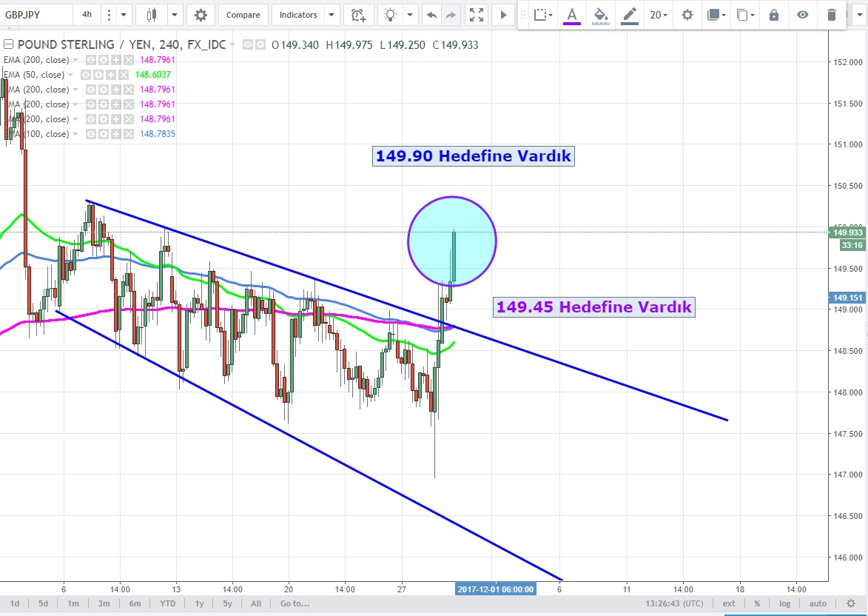Open the font size 20 dropdown
This screenshot has height=616, width=868.
(x=658, y=15)
